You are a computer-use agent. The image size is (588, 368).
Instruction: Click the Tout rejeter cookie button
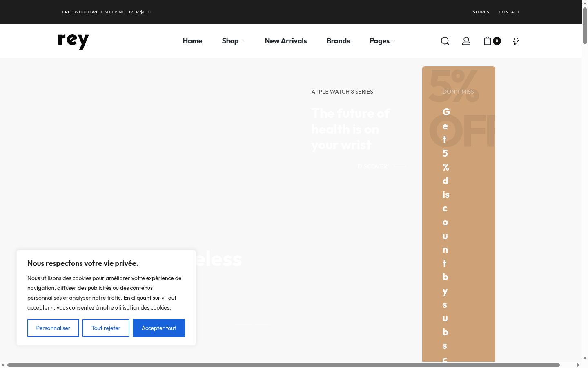(x=106, y=328)
